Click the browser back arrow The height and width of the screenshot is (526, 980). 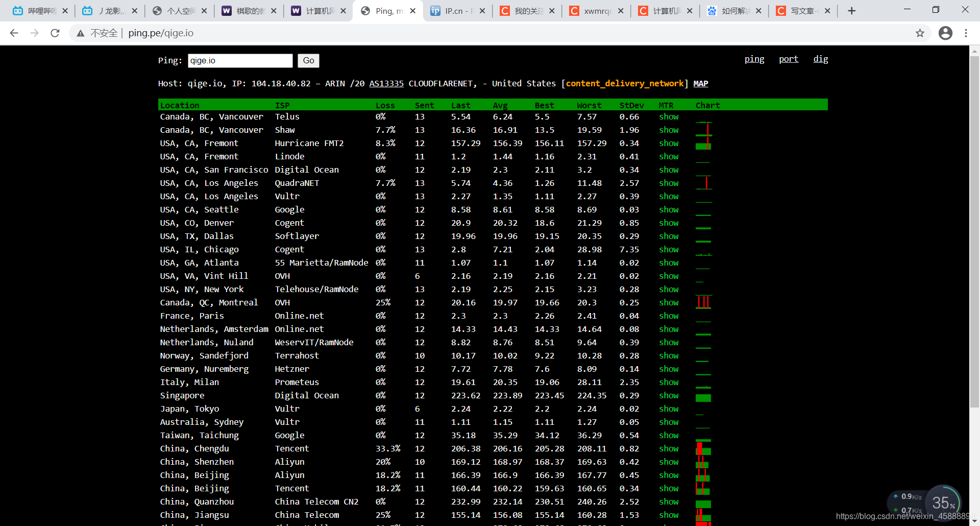tap(14, 33)
